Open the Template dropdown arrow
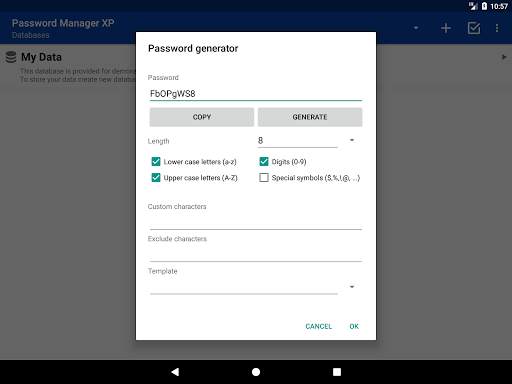The image size is (512, 384). coord(352,287)
